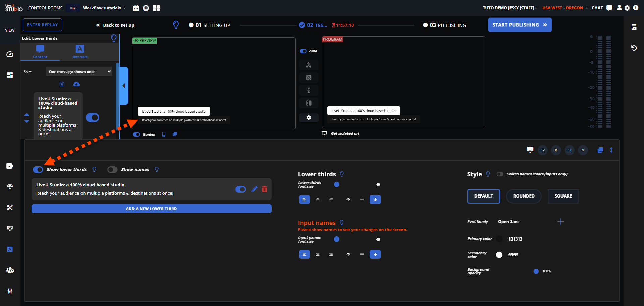Viewport: 644px width, 306px height.
Task: Open the audio mixer sidebar icon
Action: coord(10,291)
